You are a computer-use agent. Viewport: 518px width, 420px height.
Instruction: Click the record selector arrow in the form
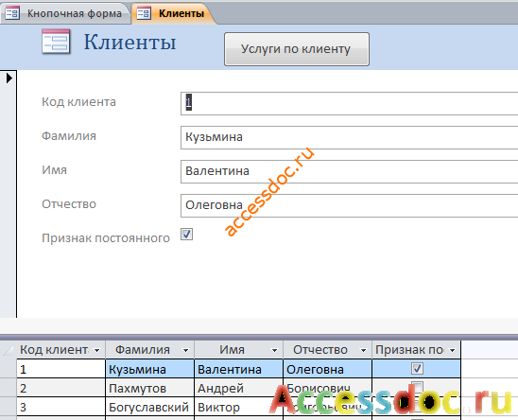pos(9,79)
